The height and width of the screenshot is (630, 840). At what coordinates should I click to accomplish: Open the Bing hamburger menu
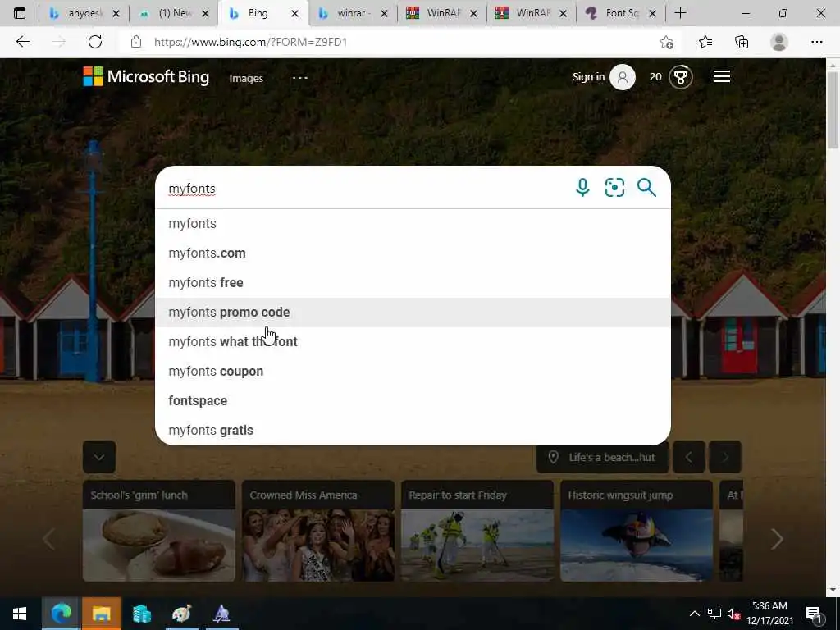(x=722, y=76)
